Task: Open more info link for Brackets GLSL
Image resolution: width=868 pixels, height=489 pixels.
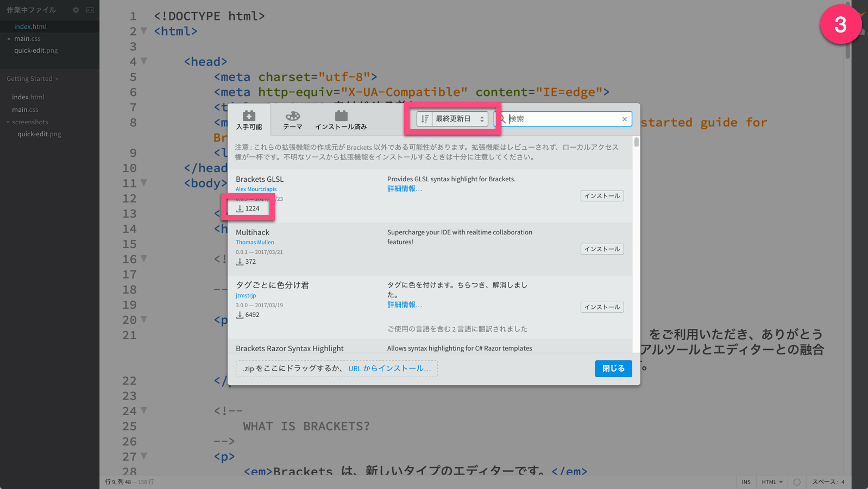Action: click(404, 189)
